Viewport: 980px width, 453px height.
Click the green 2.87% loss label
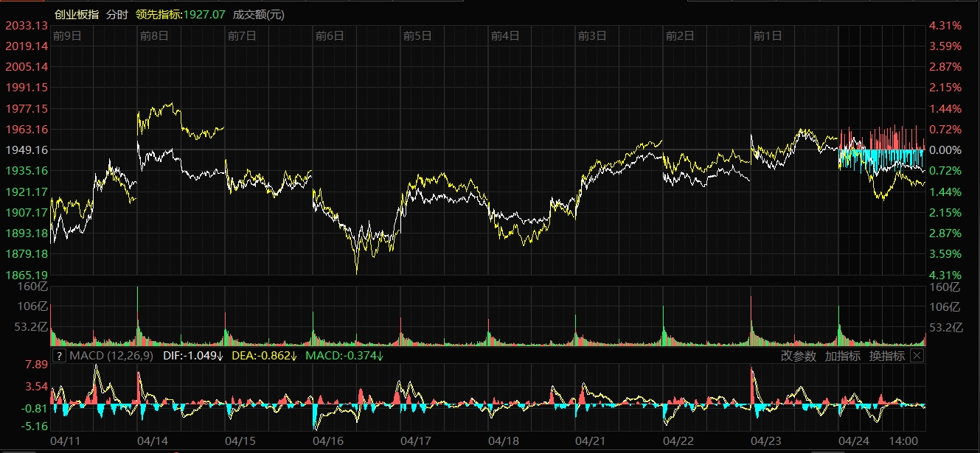click(946, 233)
